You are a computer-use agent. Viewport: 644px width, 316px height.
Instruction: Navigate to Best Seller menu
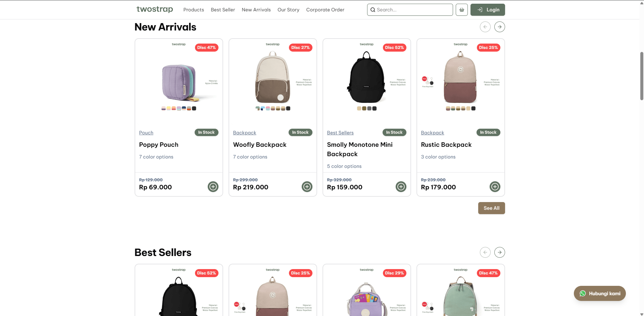point(223,10)
